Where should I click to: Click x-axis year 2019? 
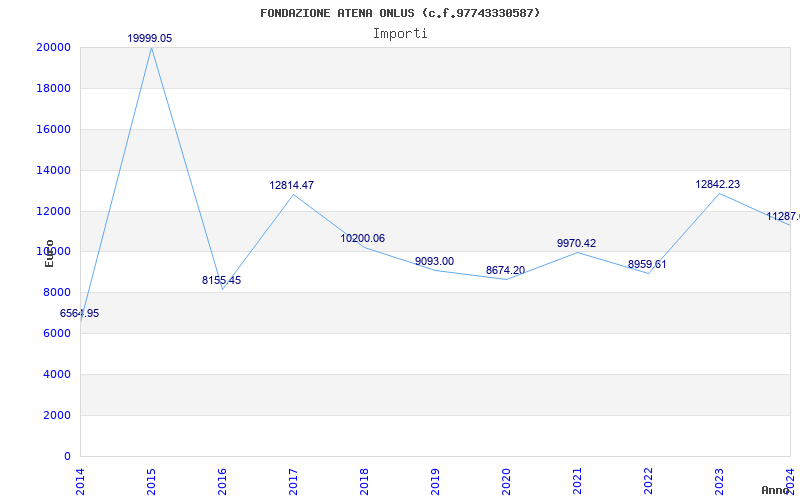tap(435, 481)
